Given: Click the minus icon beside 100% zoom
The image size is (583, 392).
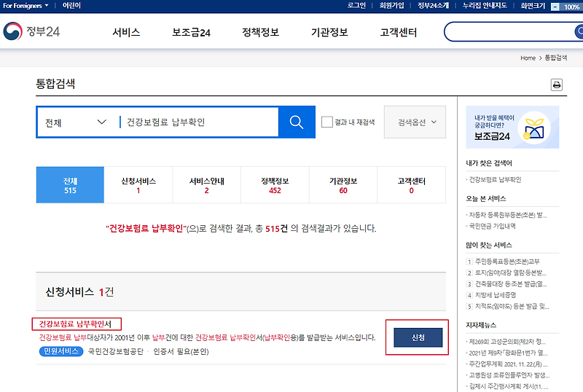Looking at the screenshot, I should (x=555, y=7).
